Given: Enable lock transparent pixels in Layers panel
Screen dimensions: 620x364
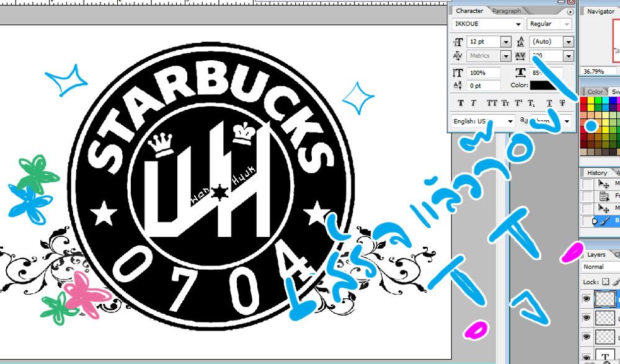Looking at the screenshot, I should point(603,282).
